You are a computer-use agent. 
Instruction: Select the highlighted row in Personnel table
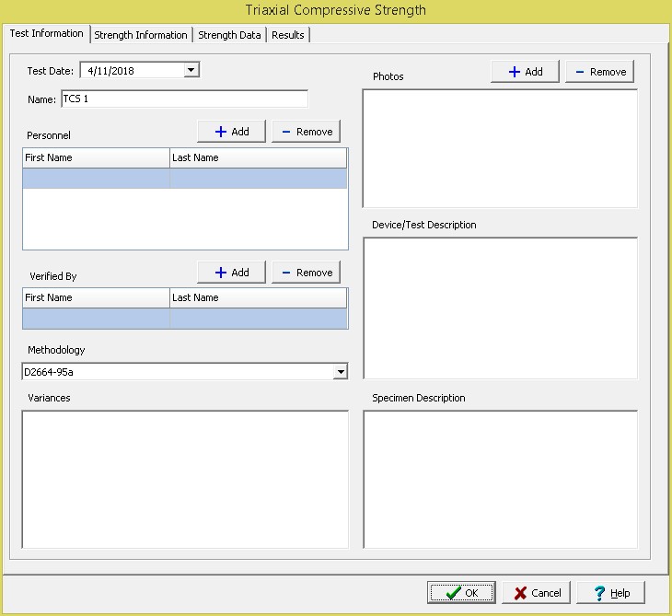pyautogui.click(x=185, y=179)
